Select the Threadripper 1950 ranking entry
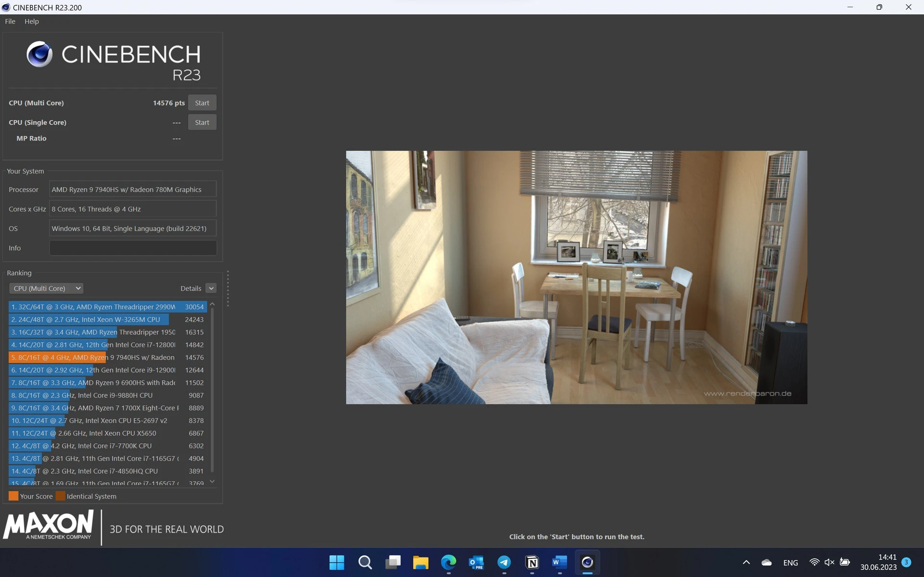This screenshot has height=577, width=924. 108,332
